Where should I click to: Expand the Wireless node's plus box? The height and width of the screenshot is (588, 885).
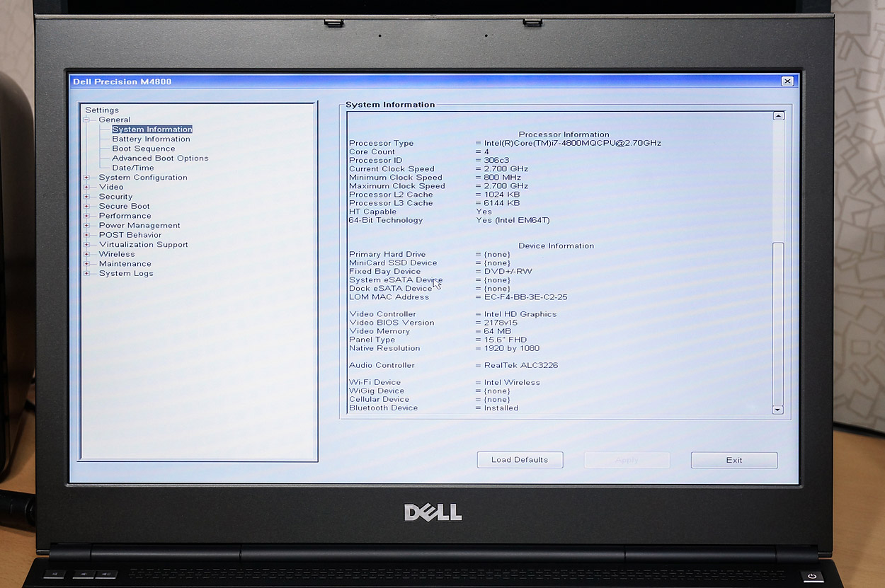[87, 254]
